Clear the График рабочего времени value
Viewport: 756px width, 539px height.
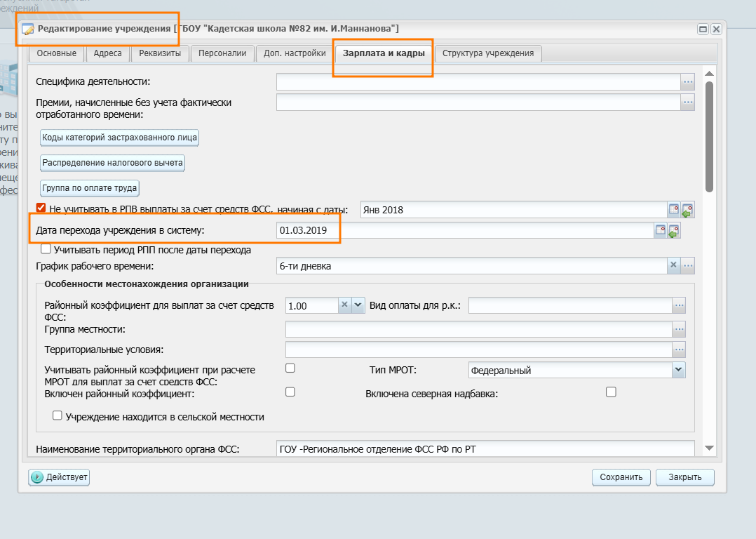point(673,265)
